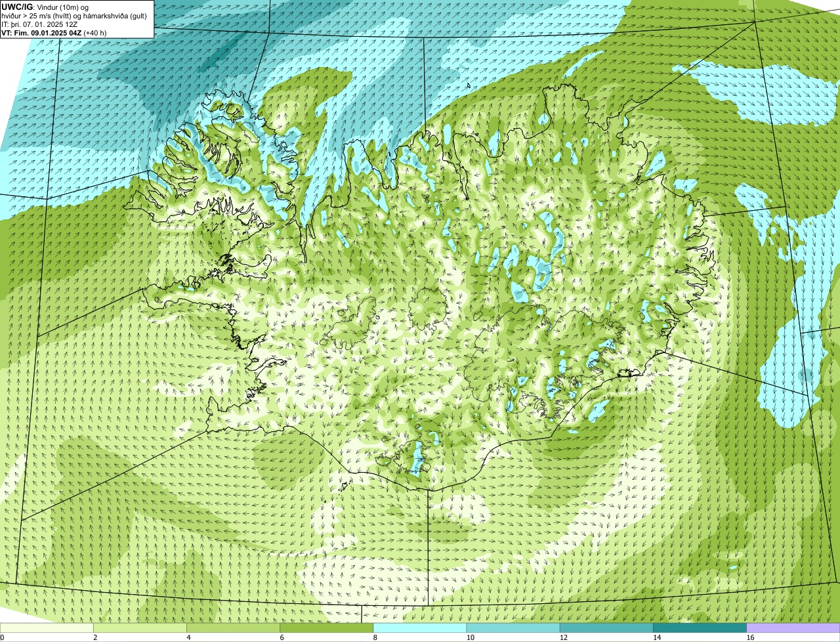This screenshot has width=840, height=642.
Task: Click the "IT: þri. 07. 01. 2025 12Z" line
Action: pos(39,24)
